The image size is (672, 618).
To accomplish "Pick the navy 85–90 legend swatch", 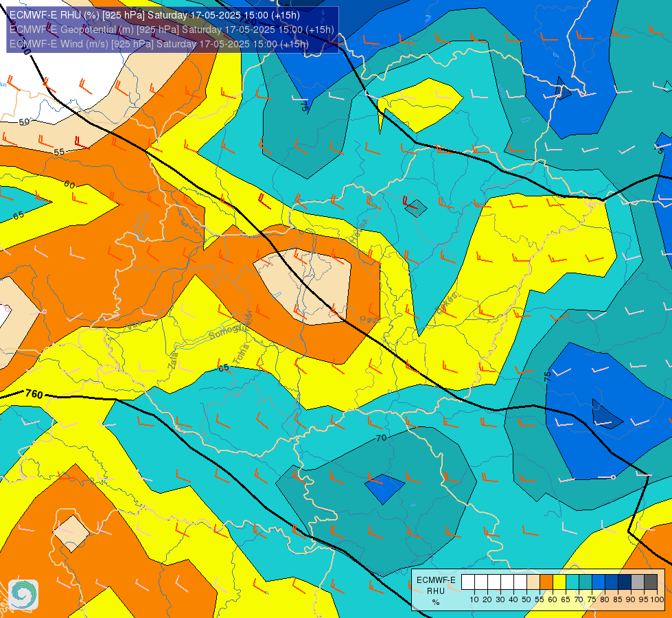I will tap(625, 582).
